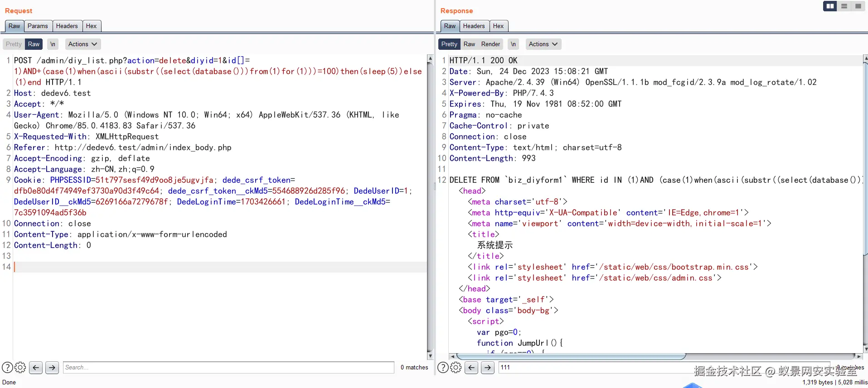Open Response Headers tab
The height and width of the screenshot is (388, 868).
[x=474, y=26]
